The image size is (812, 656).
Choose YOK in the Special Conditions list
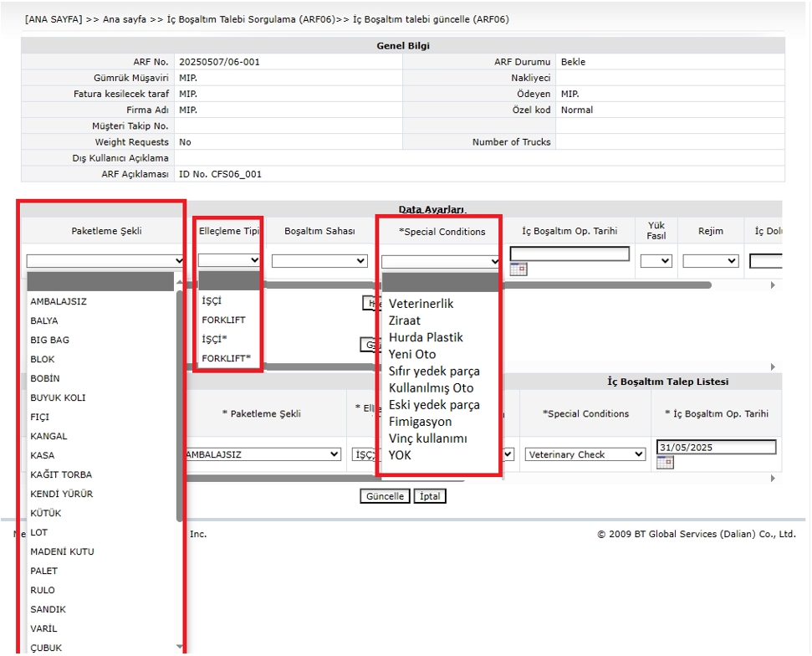pos(401,455)
